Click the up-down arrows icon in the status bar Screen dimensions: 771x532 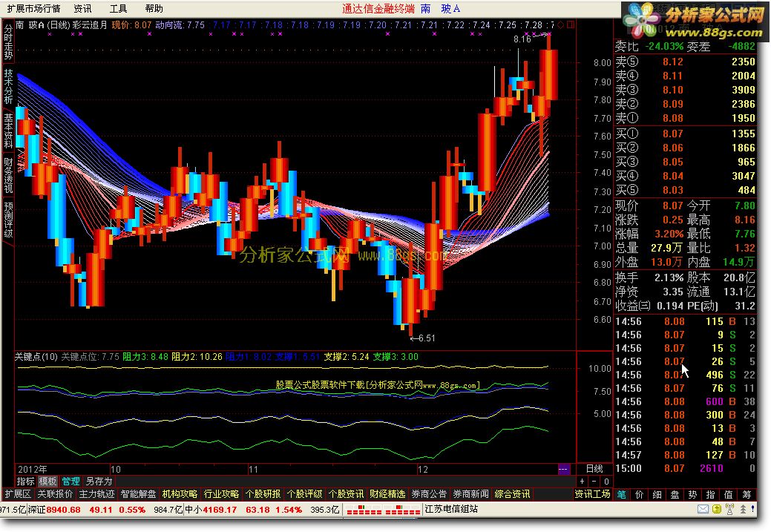(743, 510)
